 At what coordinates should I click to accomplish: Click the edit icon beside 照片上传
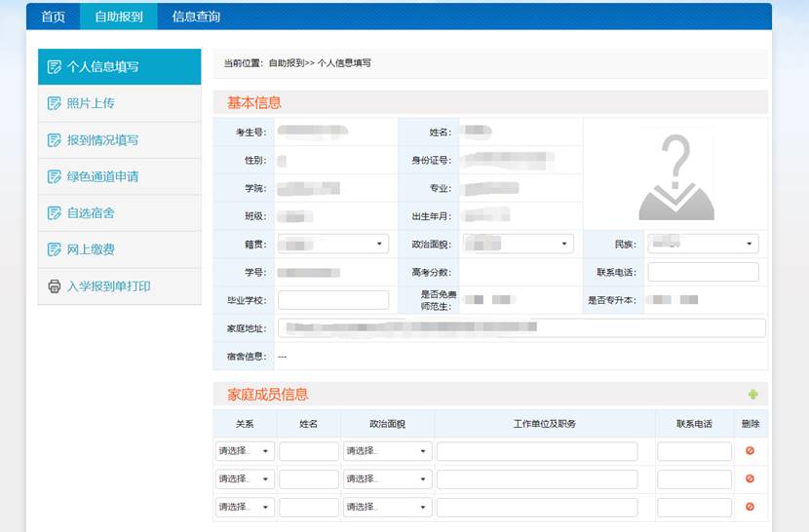pos(55,103)
